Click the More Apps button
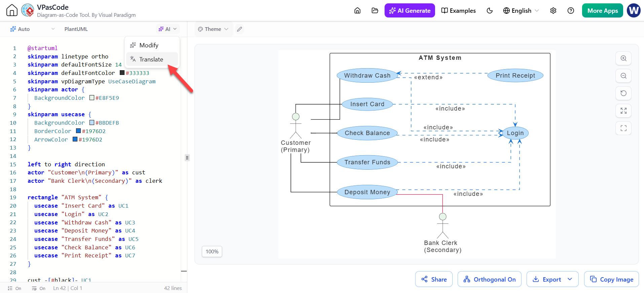This screenshot has width=644, height=293. pos(602,10)
